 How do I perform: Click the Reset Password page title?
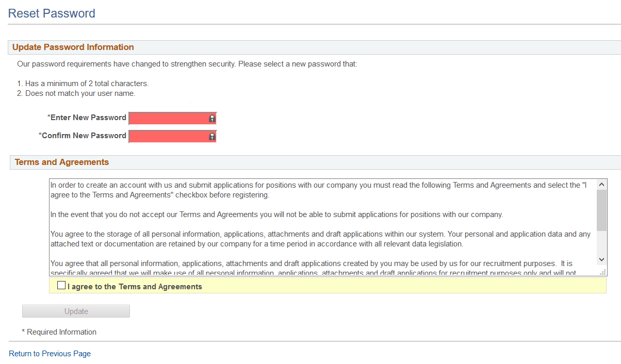(x=51, y=13)
